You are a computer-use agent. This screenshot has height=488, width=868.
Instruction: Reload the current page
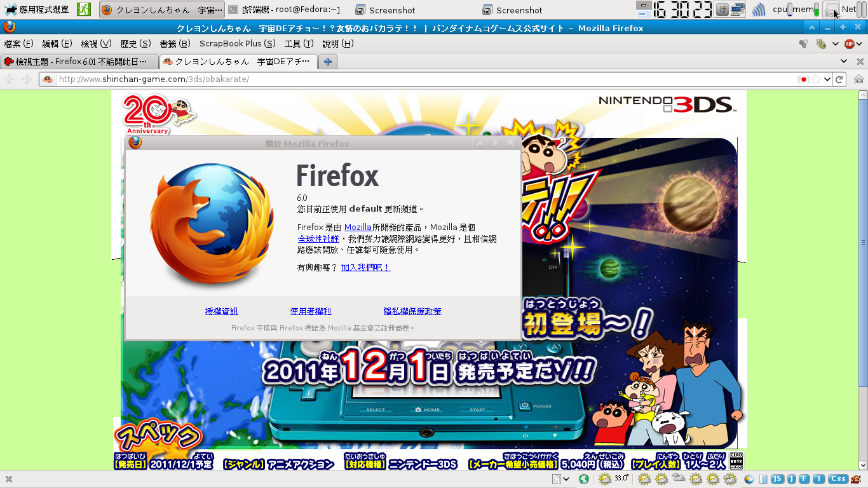[839, 79]
